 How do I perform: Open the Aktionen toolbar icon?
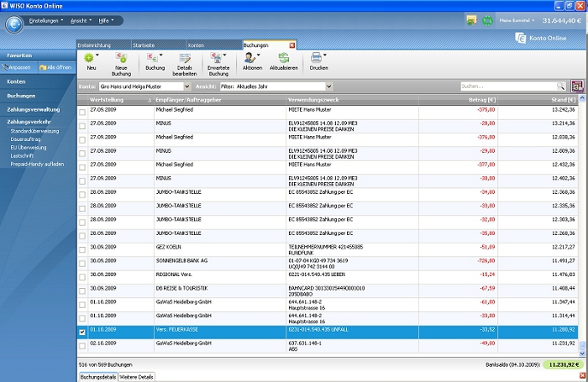point(249,58)
